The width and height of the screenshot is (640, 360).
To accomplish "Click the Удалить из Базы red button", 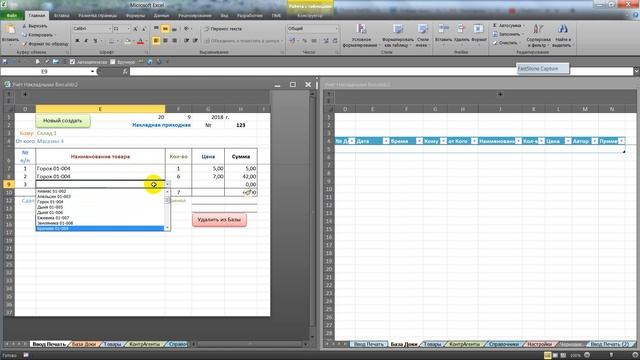I will point(219,220).
